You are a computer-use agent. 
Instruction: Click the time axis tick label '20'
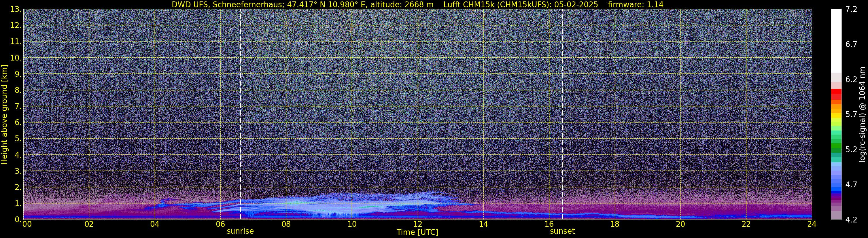(680, 224)
